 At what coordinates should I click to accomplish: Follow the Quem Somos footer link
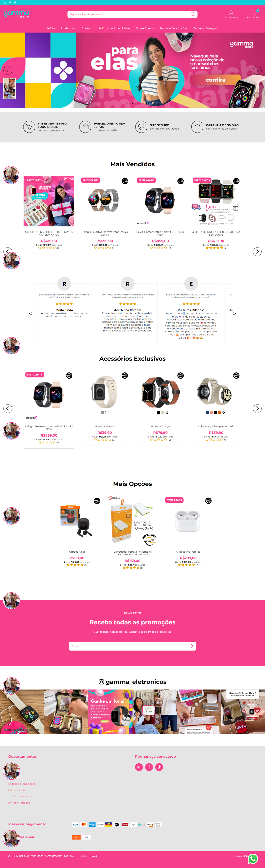(17, 790)
